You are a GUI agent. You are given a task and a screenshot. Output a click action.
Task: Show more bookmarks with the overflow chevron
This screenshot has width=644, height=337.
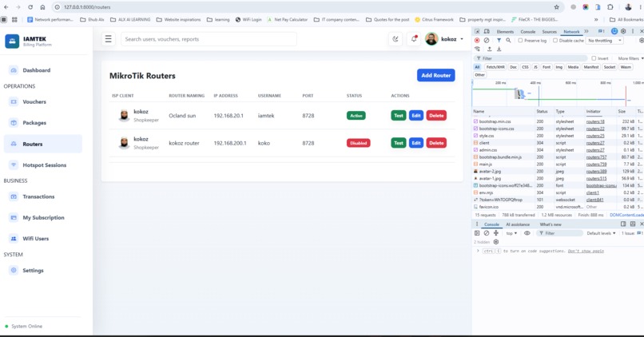point(596,19)
